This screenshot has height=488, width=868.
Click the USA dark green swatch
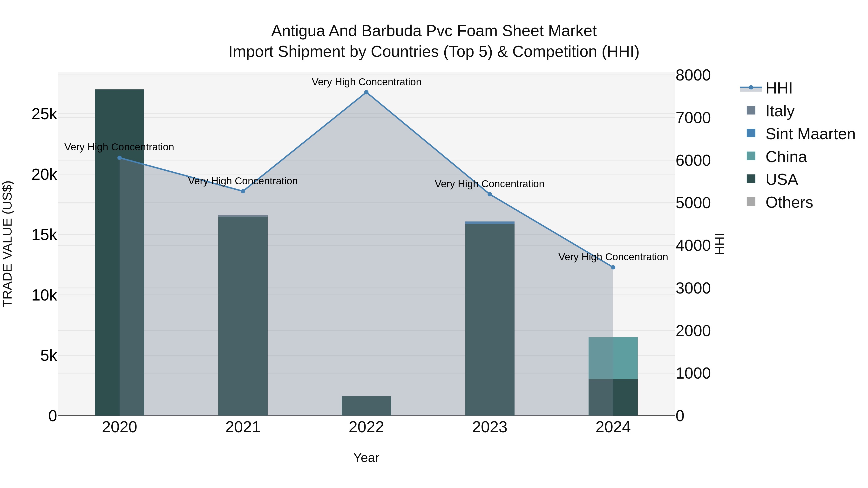point(751,179)
